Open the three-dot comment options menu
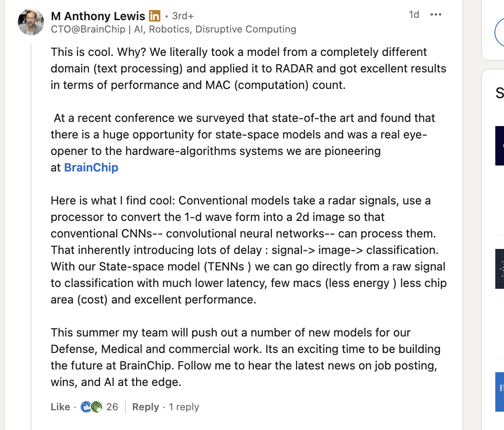The height and width of the screenshot is (430, 504). pyautogui.click(x=436, y=15)
